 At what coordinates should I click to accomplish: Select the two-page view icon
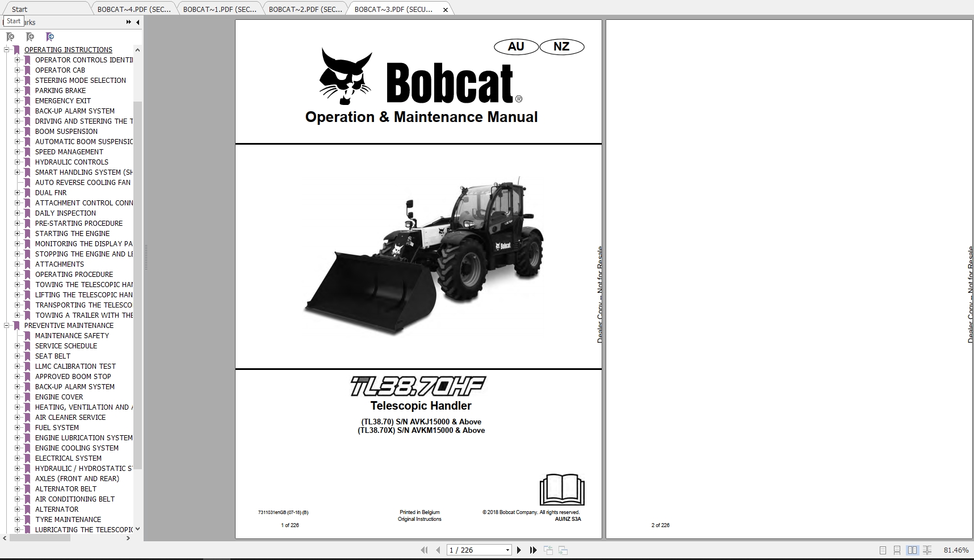click(912, 550)
